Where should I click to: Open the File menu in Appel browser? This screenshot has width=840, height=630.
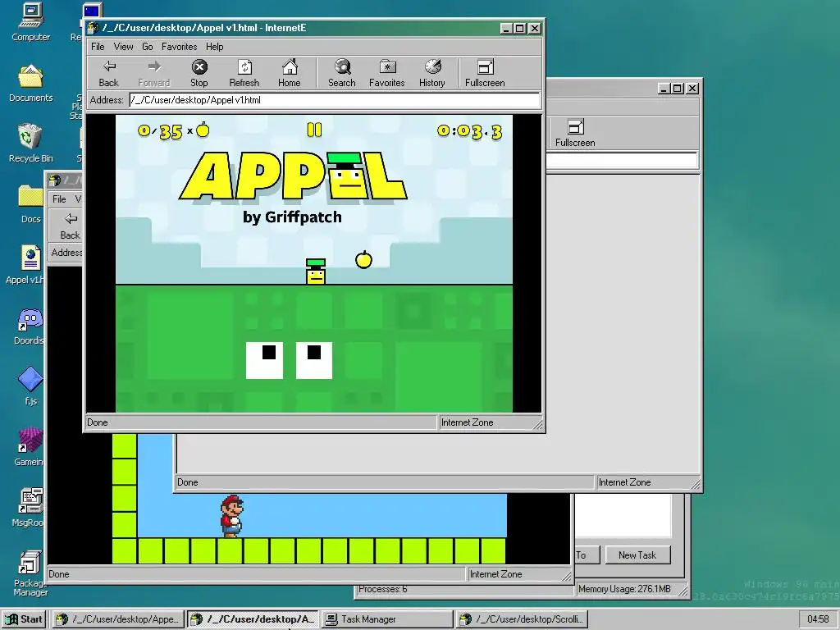tap(98, 47)
